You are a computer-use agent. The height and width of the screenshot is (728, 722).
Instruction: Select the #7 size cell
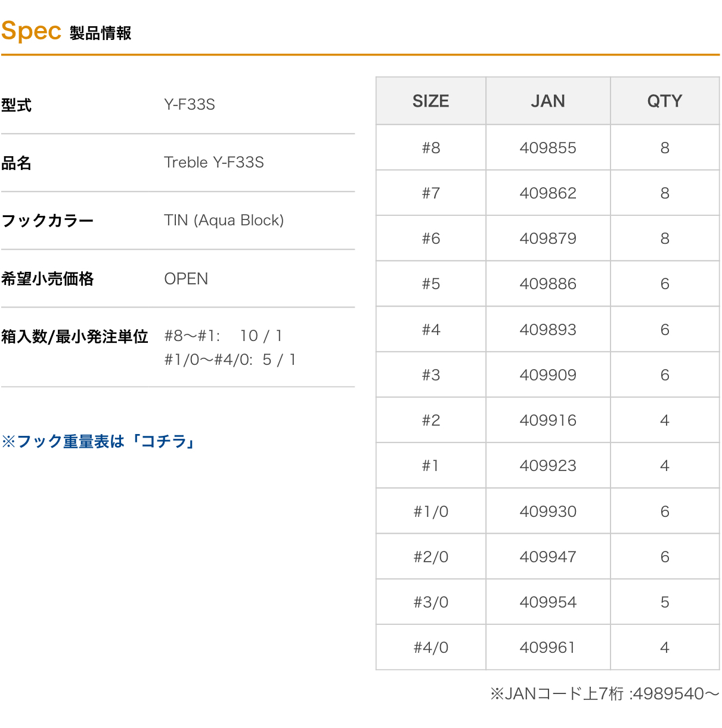430,193
